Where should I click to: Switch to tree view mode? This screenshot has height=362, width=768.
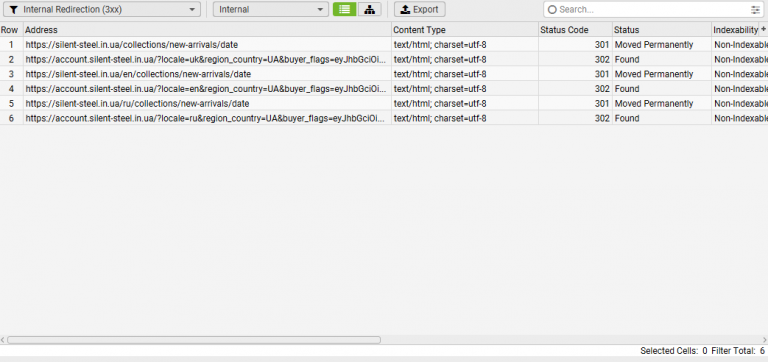370,9
